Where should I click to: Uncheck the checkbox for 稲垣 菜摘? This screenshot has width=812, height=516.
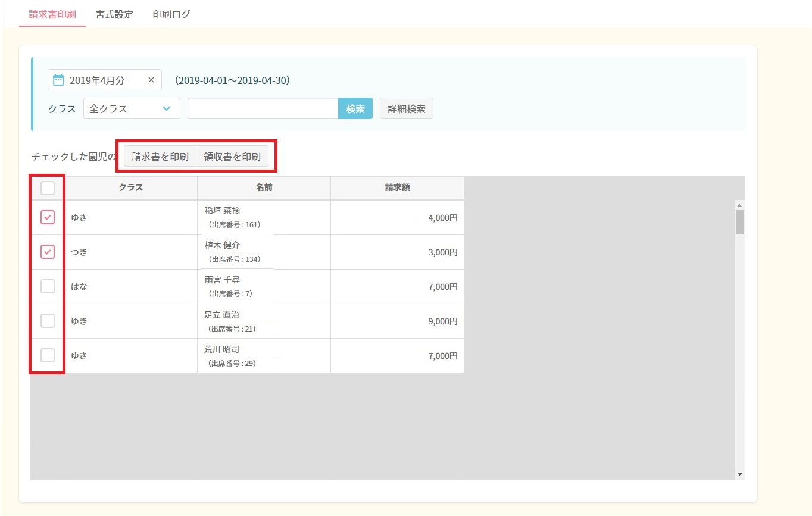48,217
